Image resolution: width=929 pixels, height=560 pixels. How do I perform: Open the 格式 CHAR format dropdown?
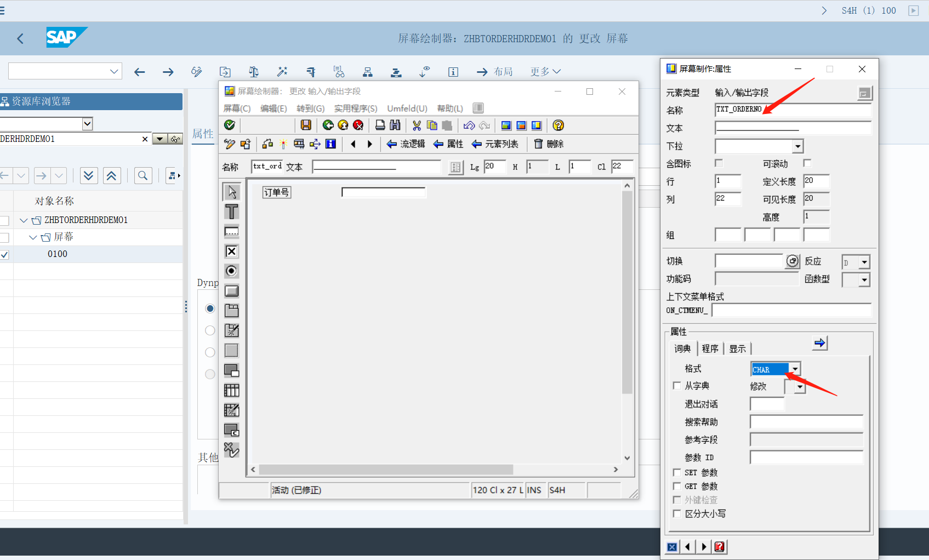click(x=795, y=369)
